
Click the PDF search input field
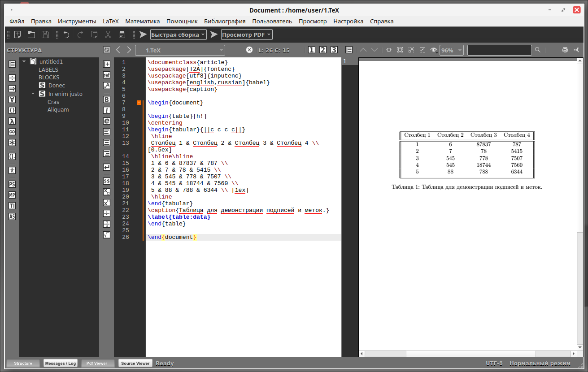click(499, 50)
